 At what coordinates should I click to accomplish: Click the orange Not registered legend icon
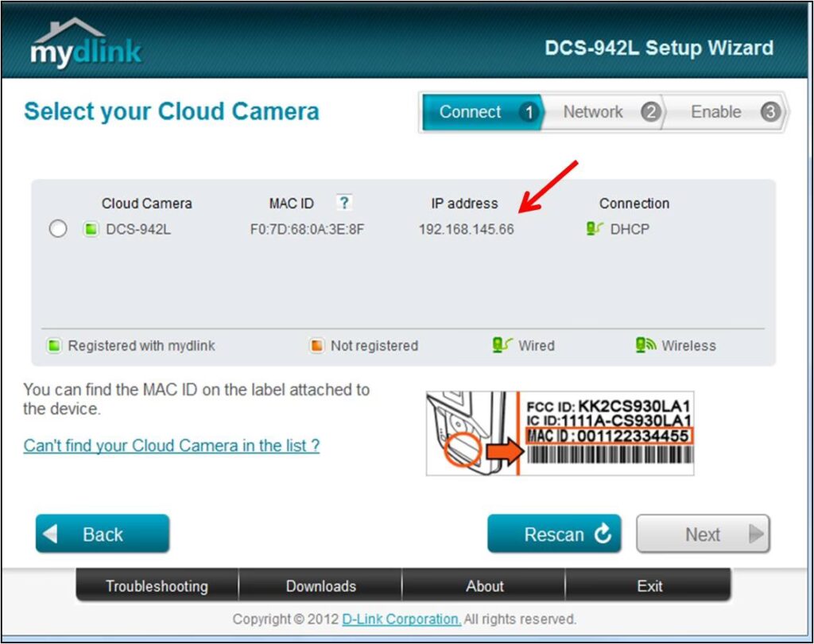point(317,346)
